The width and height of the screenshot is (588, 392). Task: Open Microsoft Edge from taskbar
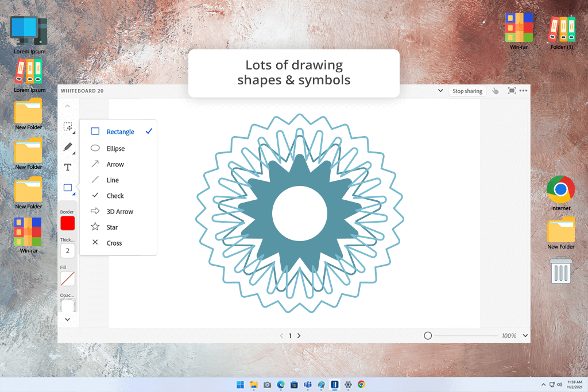pyautogui.click(x=281, y=385)
